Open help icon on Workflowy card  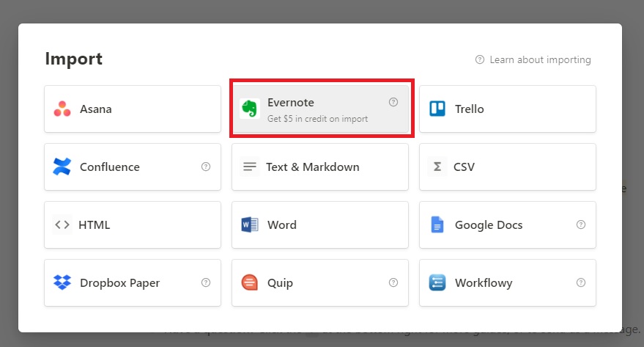tap(581, 282)
